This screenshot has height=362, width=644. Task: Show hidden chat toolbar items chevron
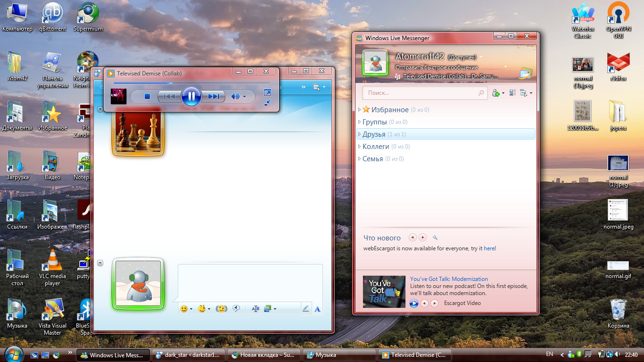point(304,87)
